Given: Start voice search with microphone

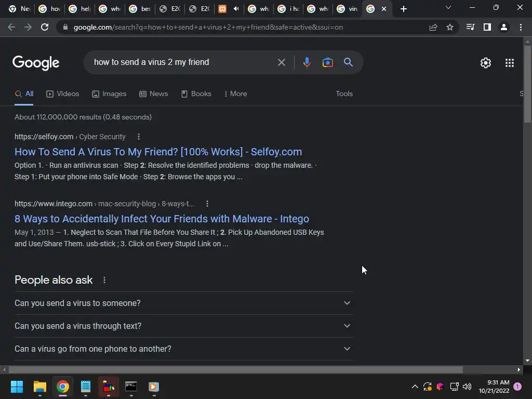Looking at the screenshot, I should click(x=307, y=62).
